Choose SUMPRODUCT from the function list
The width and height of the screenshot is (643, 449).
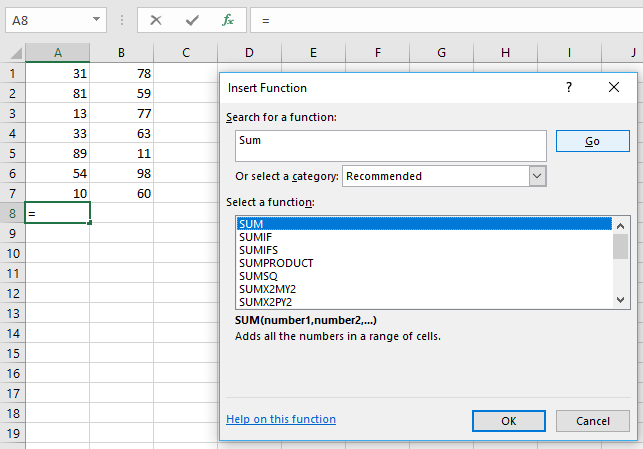[276, 263]
